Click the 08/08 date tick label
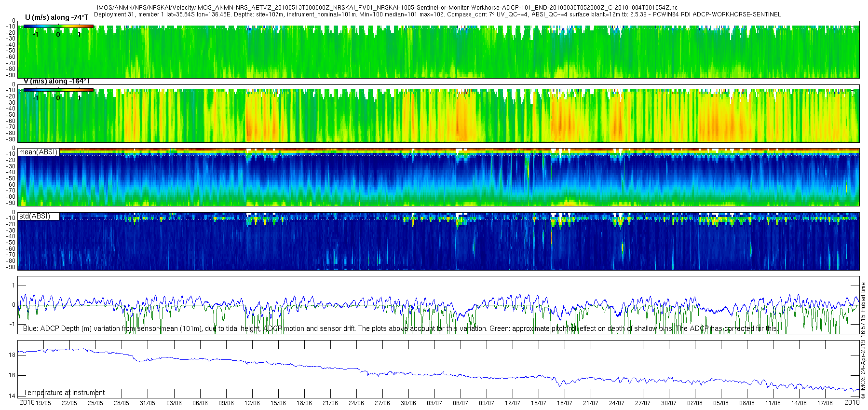Screen dimensions: 868x410 point(747,403)
